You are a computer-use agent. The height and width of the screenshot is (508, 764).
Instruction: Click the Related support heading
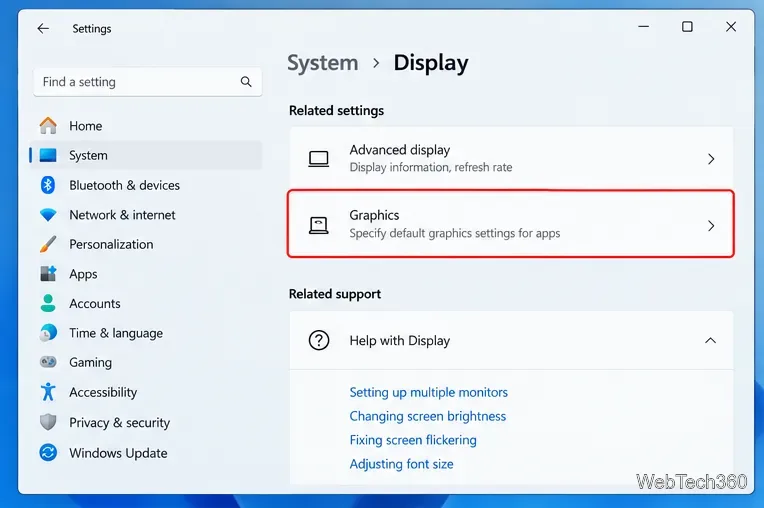pyautogui.click(x=335, y=294)
